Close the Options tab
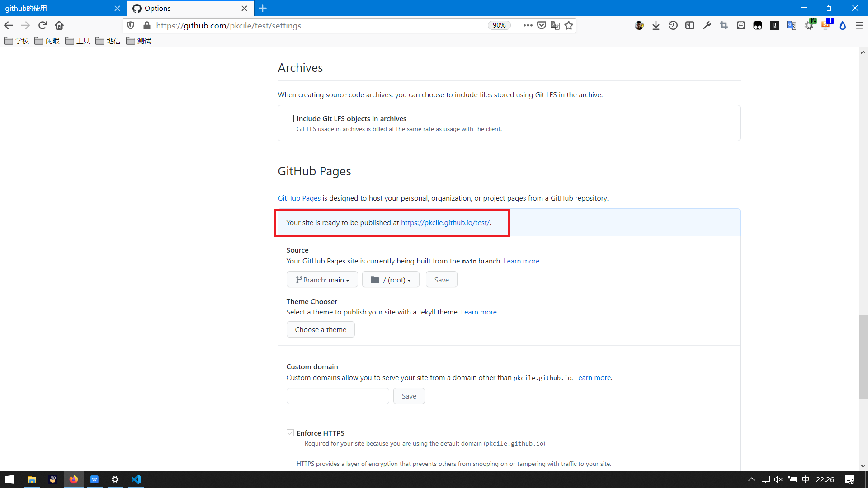Viewport: 868px width, 488px height. pos(244,8)
